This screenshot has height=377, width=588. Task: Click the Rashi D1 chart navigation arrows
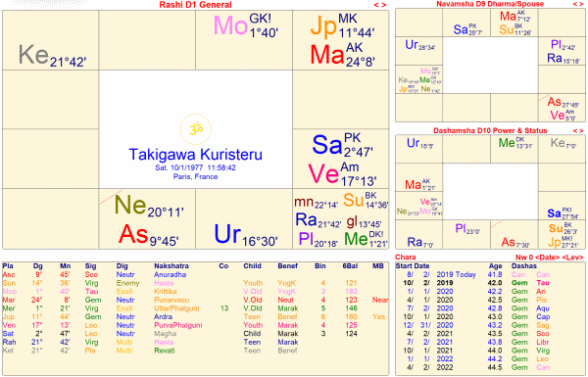point(380,5)
